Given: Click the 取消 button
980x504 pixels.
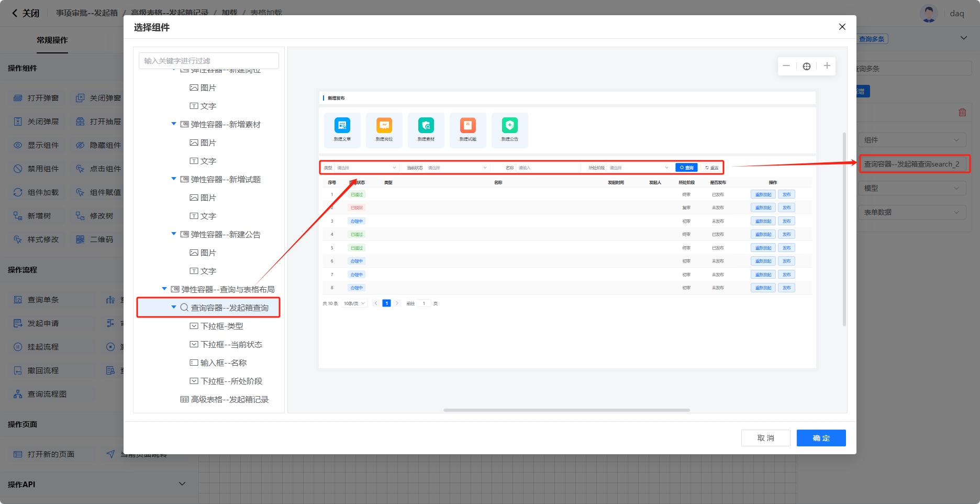Looking at the screenshot, I should (765, 438).
